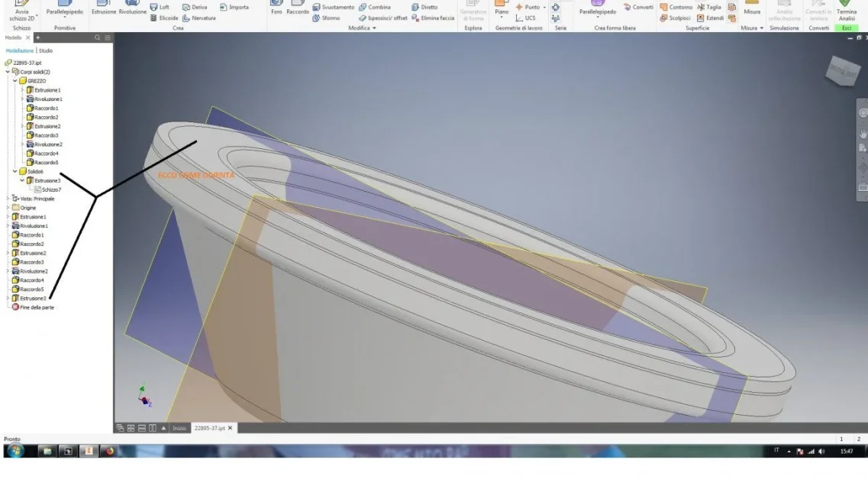Open the Svuotamento shell tool
868x489 pixels.
coord(334,7)
